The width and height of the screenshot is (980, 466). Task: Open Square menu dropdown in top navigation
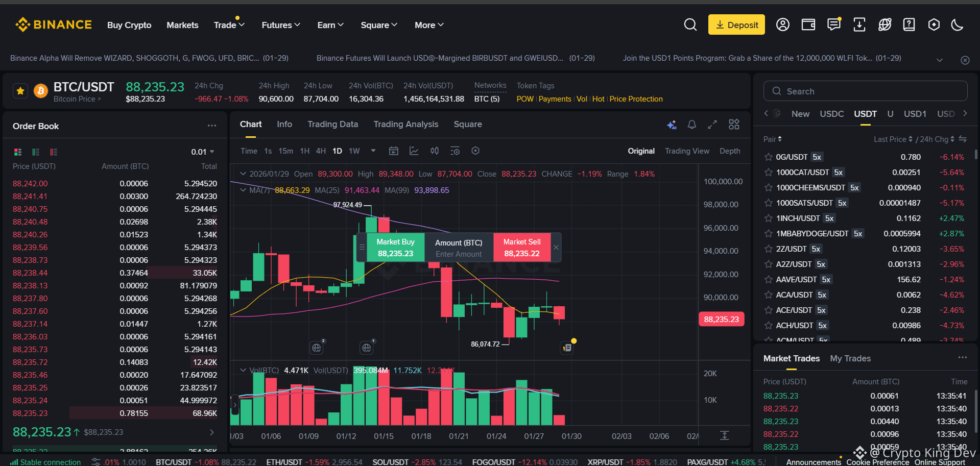pos(379,25)
